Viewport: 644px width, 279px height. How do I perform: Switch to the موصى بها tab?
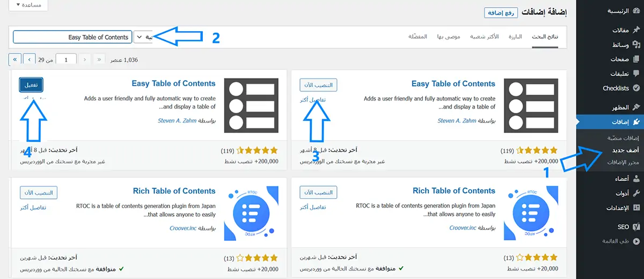pos(448,37)
